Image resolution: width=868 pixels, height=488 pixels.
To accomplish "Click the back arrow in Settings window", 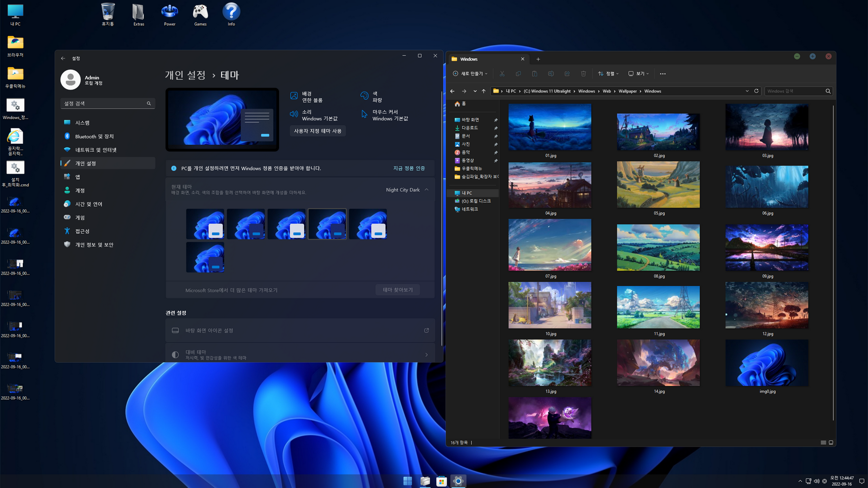I will click(63, 58).
